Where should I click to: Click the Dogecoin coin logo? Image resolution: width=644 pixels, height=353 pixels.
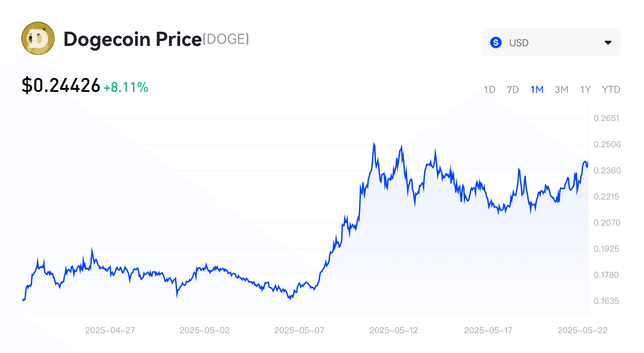coord(38,38)
